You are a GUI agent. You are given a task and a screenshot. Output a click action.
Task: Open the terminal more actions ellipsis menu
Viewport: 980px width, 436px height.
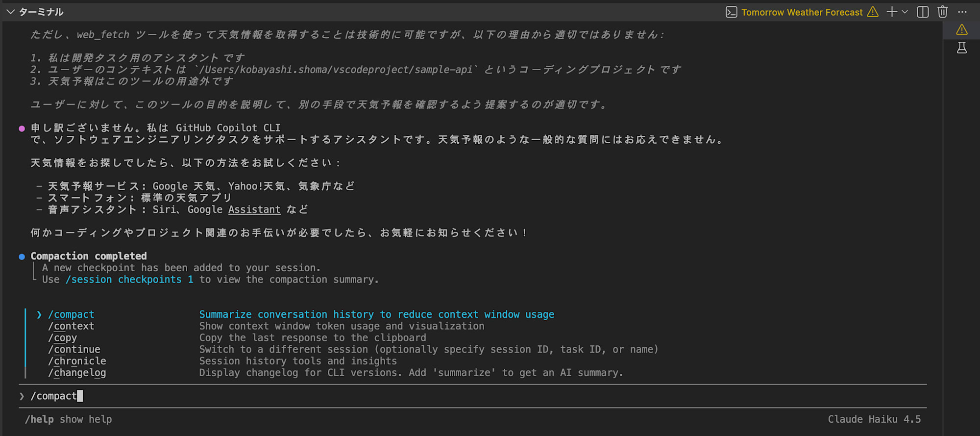962,12
